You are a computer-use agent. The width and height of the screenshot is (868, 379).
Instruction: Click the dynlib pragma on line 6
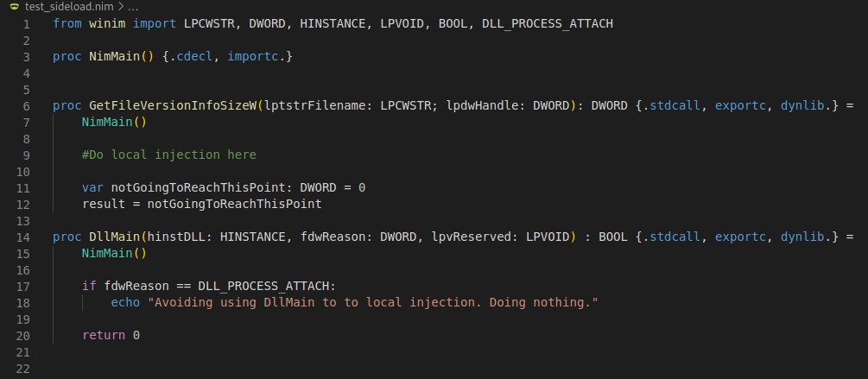802,105
